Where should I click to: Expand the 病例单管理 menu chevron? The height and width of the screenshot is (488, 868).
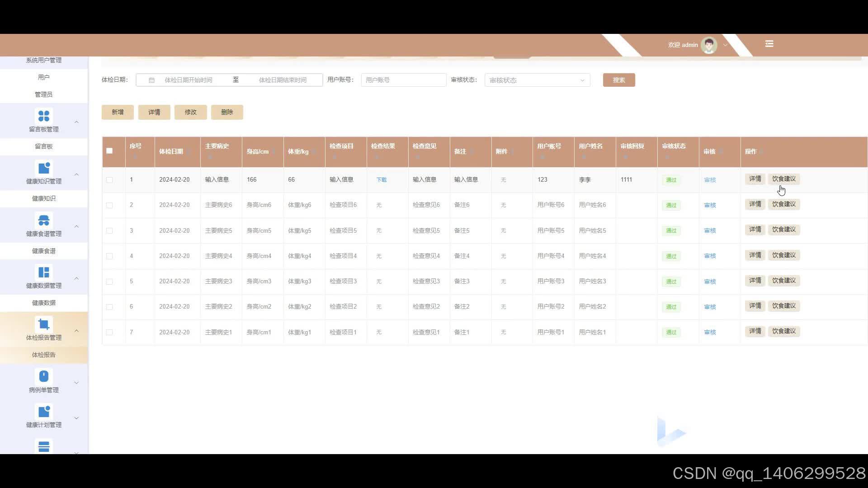coord(76,383)
